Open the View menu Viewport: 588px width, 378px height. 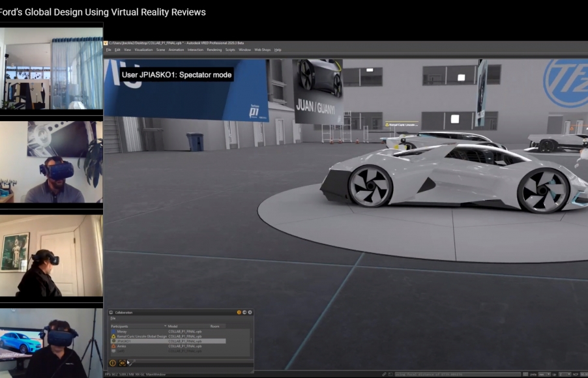128,50
